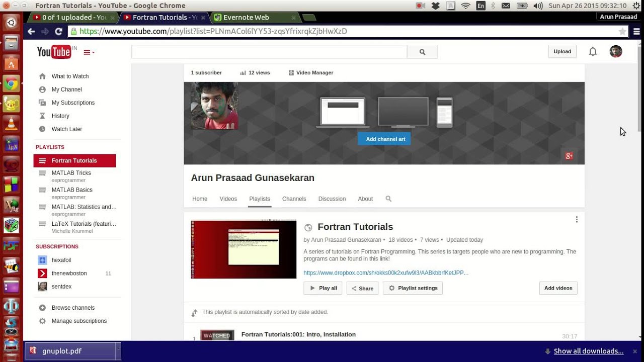The height and width of the screenshot is (362, 644).
Task: Open History in sidebar
Action: tap(60, 116)
